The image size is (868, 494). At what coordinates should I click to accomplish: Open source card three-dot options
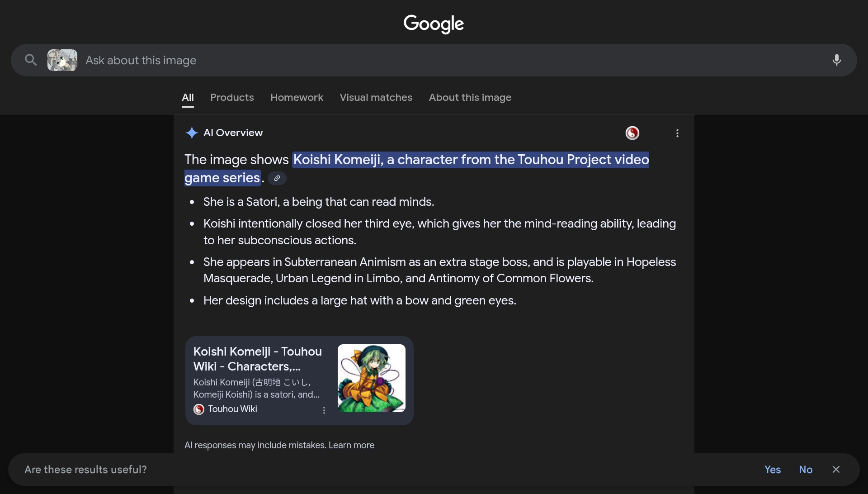click(324, 410)
